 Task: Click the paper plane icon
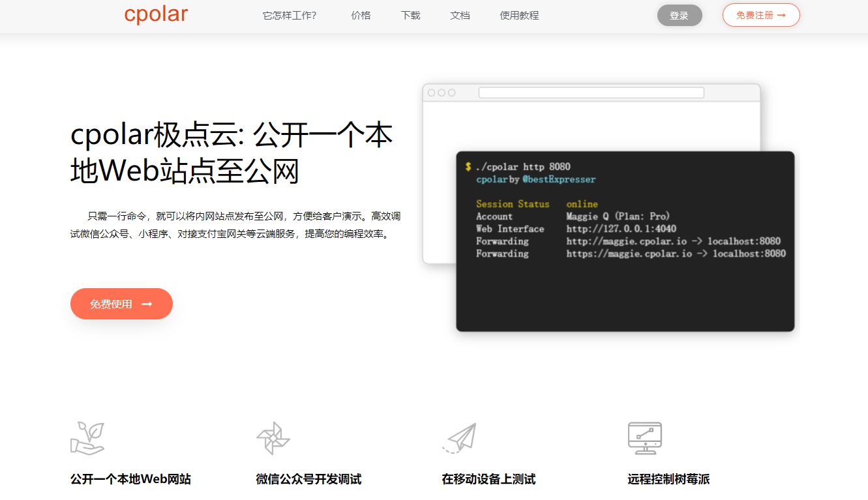[459, 438]
